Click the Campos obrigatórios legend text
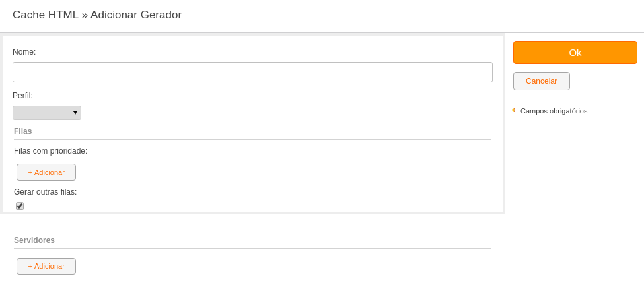Viewport: 644px width, 291px height. 554,112
